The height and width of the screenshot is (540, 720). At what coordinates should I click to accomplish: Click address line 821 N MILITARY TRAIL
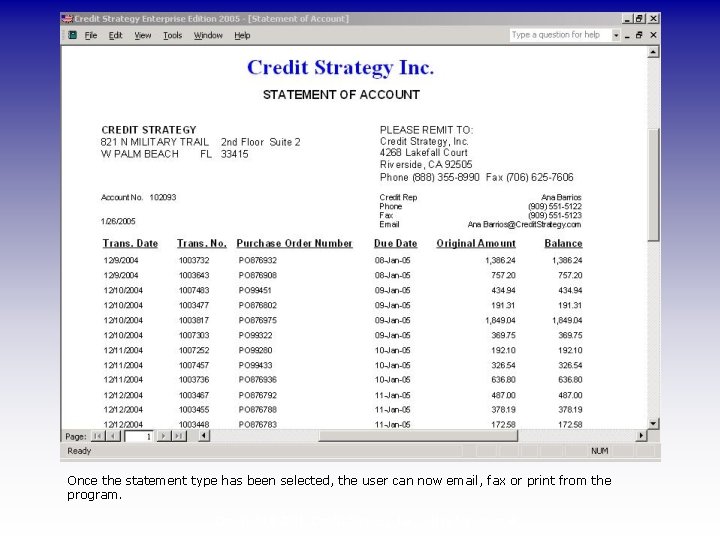tap(155, 142)
